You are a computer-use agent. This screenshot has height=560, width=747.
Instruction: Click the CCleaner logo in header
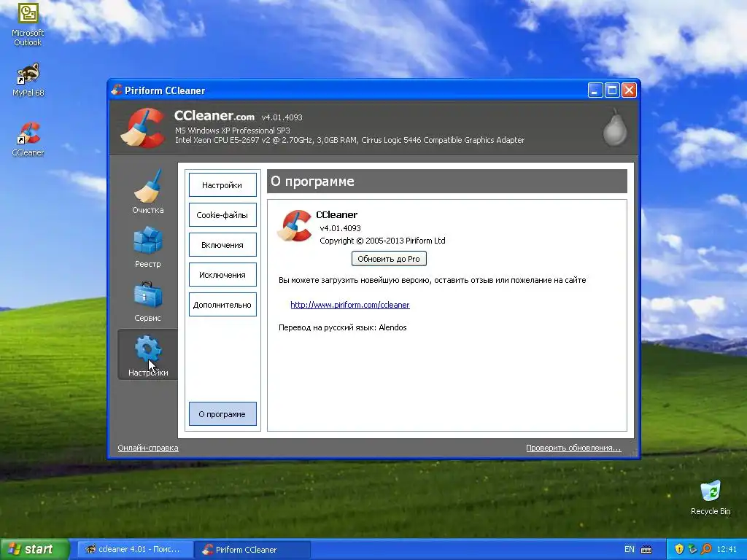click(142, 128)
